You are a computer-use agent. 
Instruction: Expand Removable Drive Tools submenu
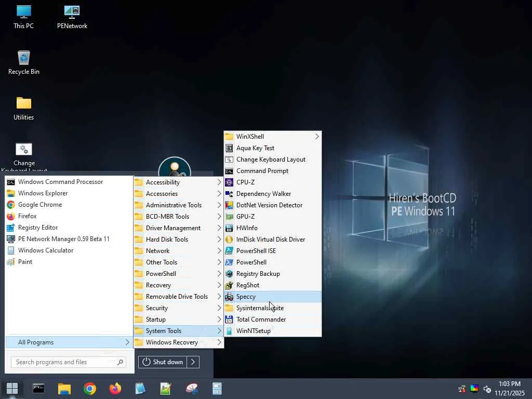tap(179, 297)
